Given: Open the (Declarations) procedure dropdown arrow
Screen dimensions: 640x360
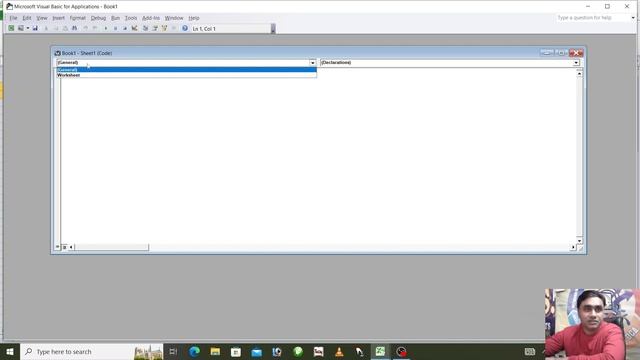Looking at the screenshot, I should point(576,63).
